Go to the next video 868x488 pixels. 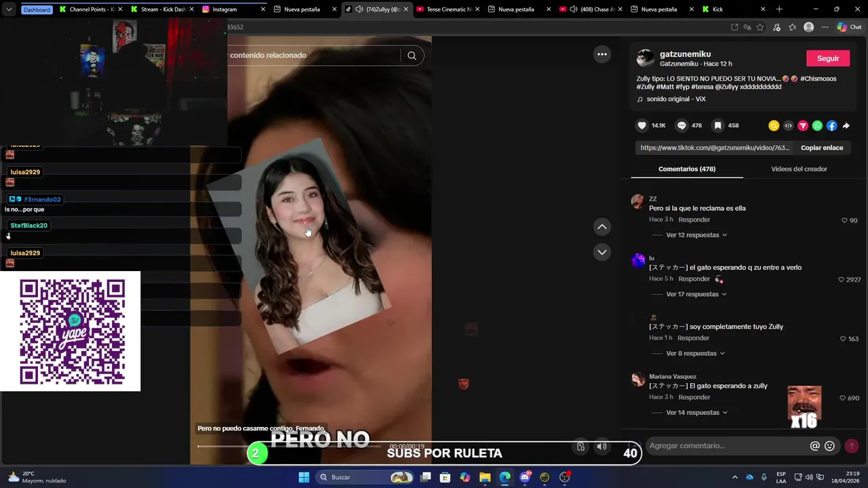601,252
